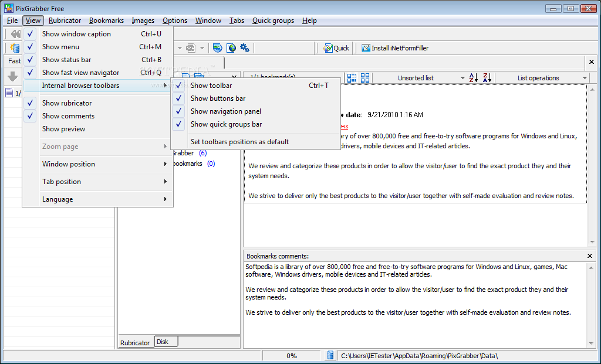Screen dimensions: 601x364
Task: Open dropdown arrow beside refresh icon
Action: (202, 48)
